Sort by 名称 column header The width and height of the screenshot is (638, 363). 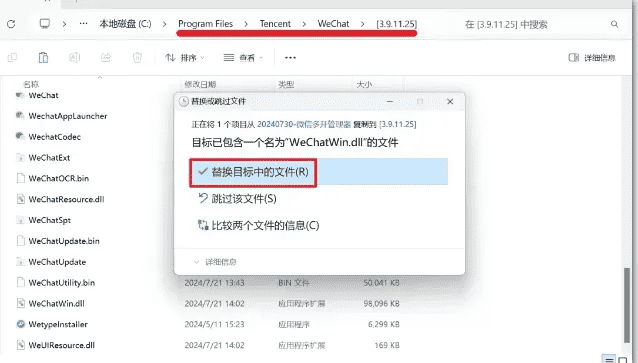pyautogui.click(x=31, y=84)
